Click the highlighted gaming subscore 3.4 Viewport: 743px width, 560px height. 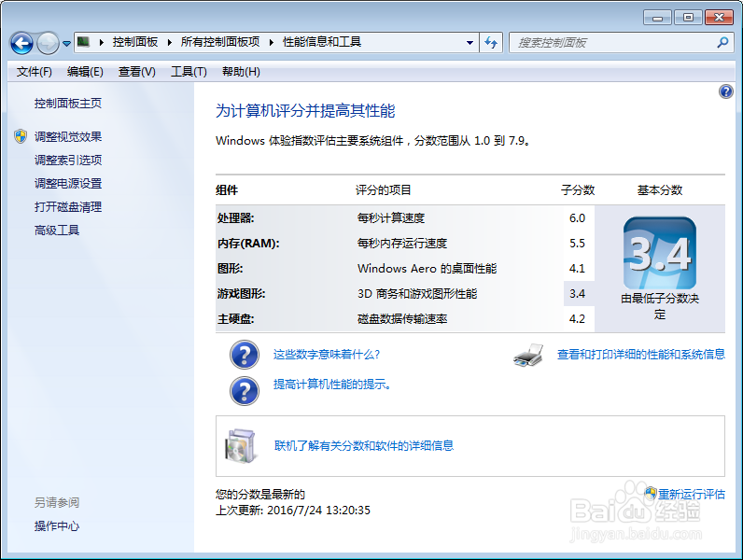point(577,294)
